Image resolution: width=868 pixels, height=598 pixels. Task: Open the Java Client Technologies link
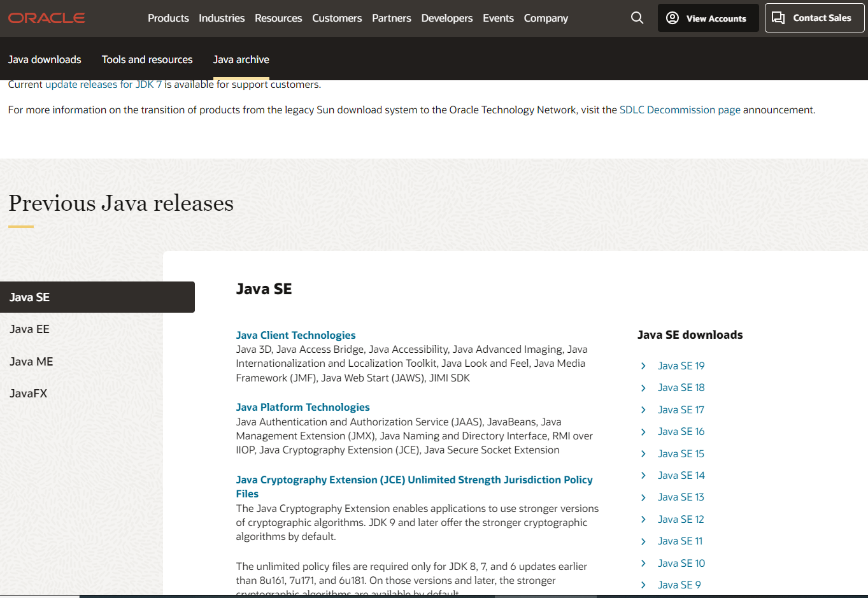[x=295, y=335]
